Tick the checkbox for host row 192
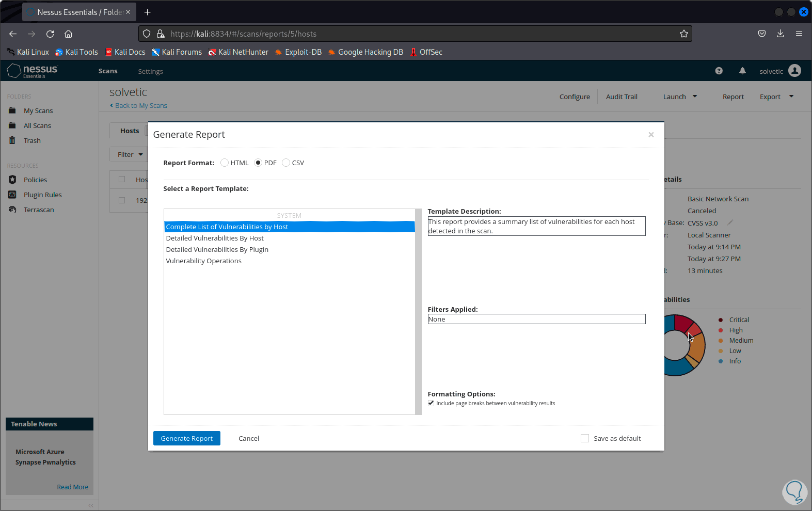The height and width of the screenshot is (511, 812). (x=122, y=200)
